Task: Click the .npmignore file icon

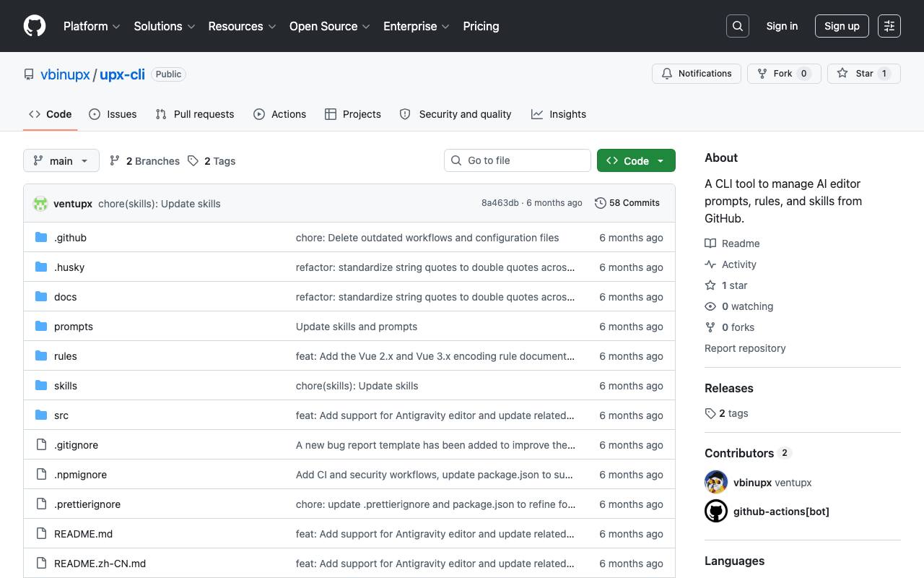Action: pyautogui.click(x=41, y=475)
